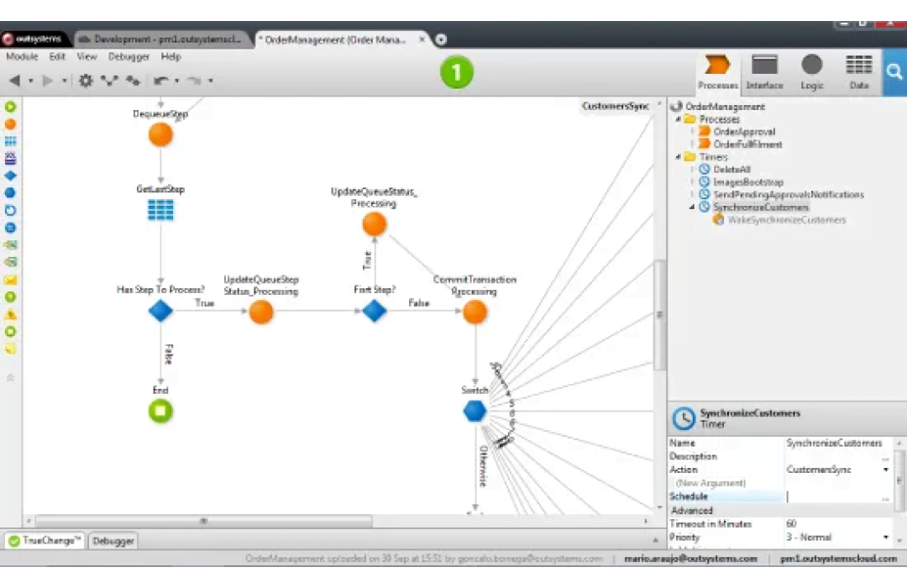Pick the warning triangle Raise Exception tool
This screenshot has height=588, width=907.
pyautogui.click(x=10, y=315)
